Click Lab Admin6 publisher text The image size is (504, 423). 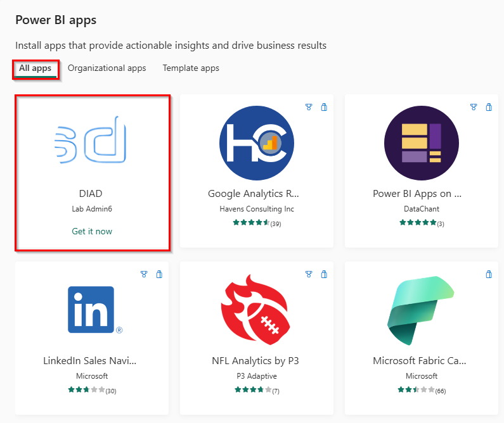tap(92, 209)
